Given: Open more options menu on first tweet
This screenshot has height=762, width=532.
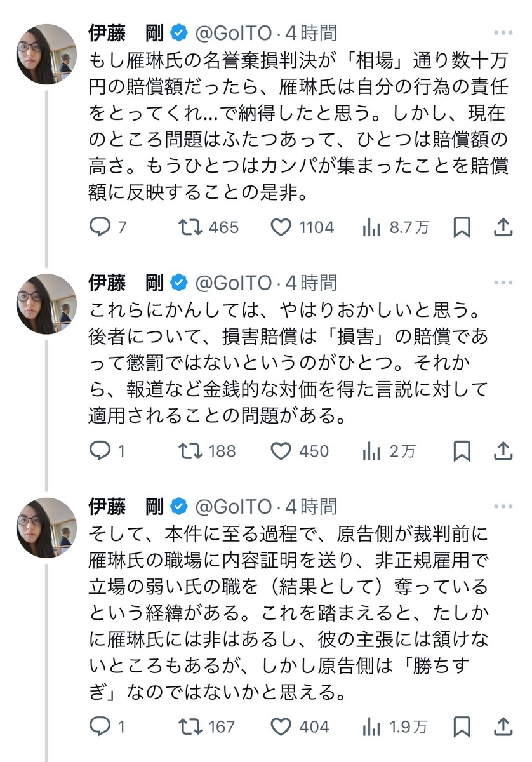Looking at the screenshot, I should tap(503, 33).
